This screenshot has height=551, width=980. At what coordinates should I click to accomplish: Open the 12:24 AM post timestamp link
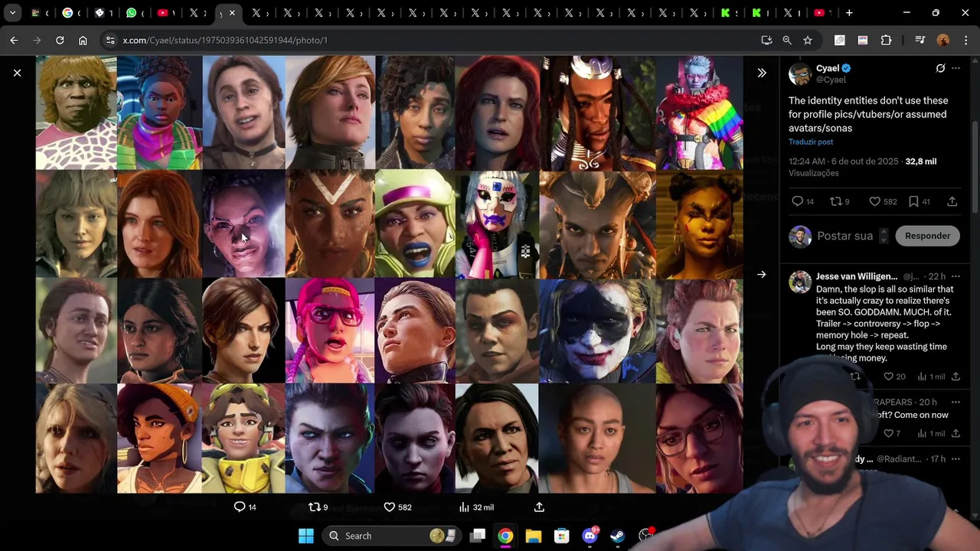(x=844, y=161)
